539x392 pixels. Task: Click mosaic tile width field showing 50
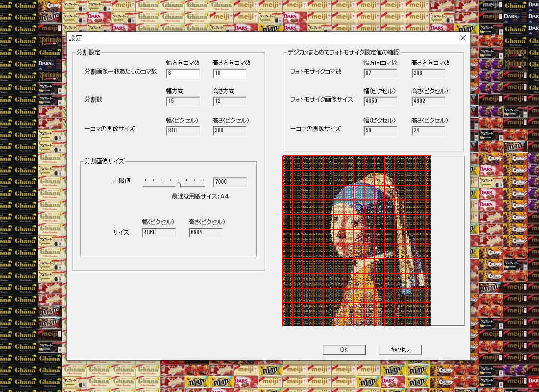381,131
